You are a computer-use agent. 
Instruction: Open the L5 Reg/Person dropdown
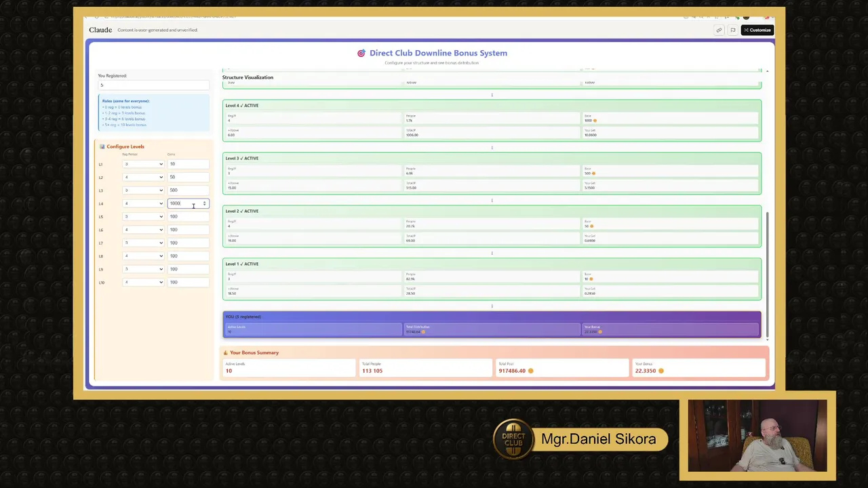tap(143, 217)
